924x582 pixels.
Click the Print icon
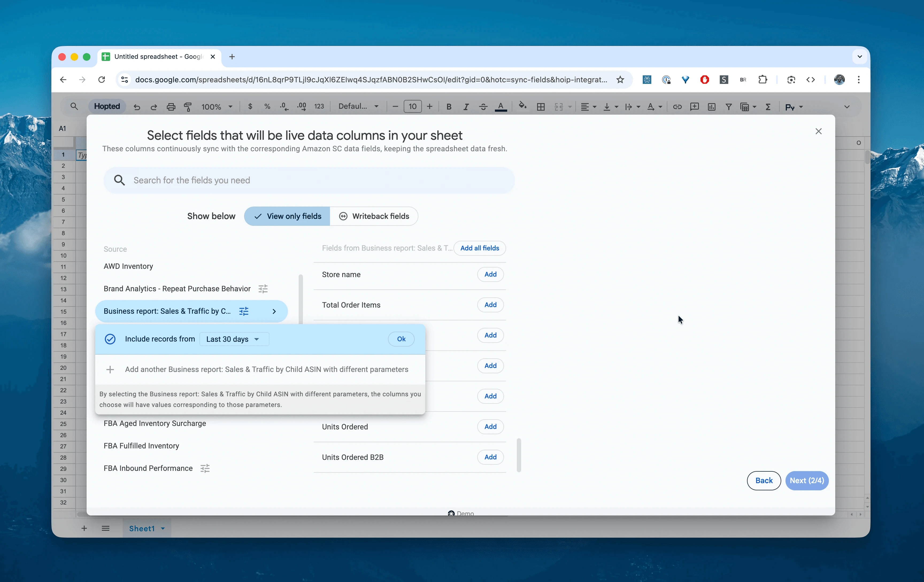click(171, 107)
